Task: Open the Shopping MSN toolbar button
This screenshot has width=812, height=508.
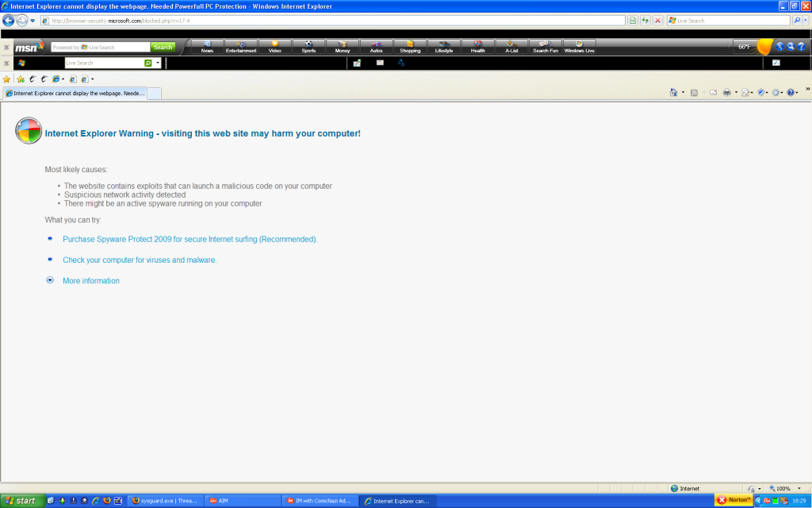Action: [x=410, y=47]
